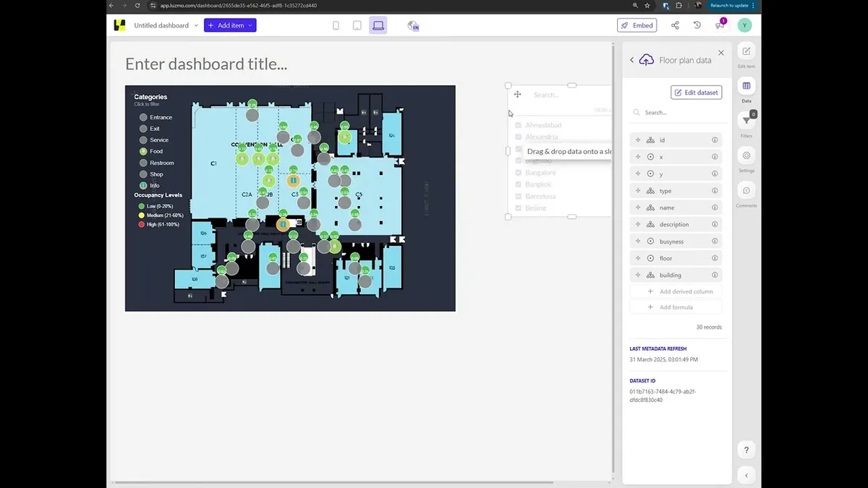Select the laptop screen size view

point(378,25)
